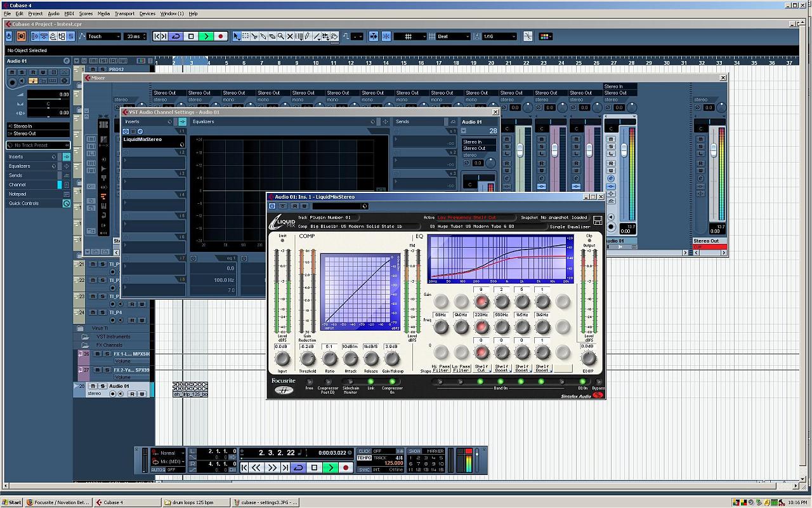
Task: Click Play on the transport panel
Action: pos(330,467)
